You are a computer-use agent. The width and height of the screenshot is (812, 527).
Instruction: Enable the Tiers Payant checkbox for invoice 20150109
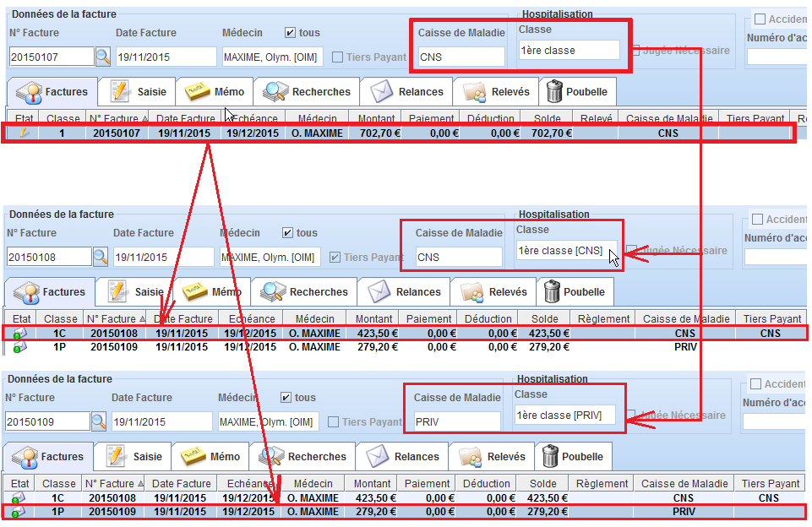coord(334,422)
